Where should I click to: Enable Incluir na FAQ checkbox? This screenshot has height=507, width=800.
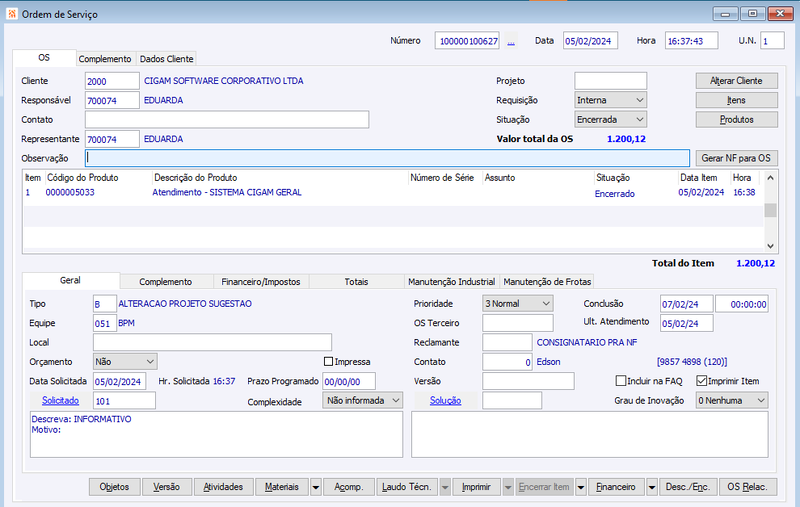621,381
